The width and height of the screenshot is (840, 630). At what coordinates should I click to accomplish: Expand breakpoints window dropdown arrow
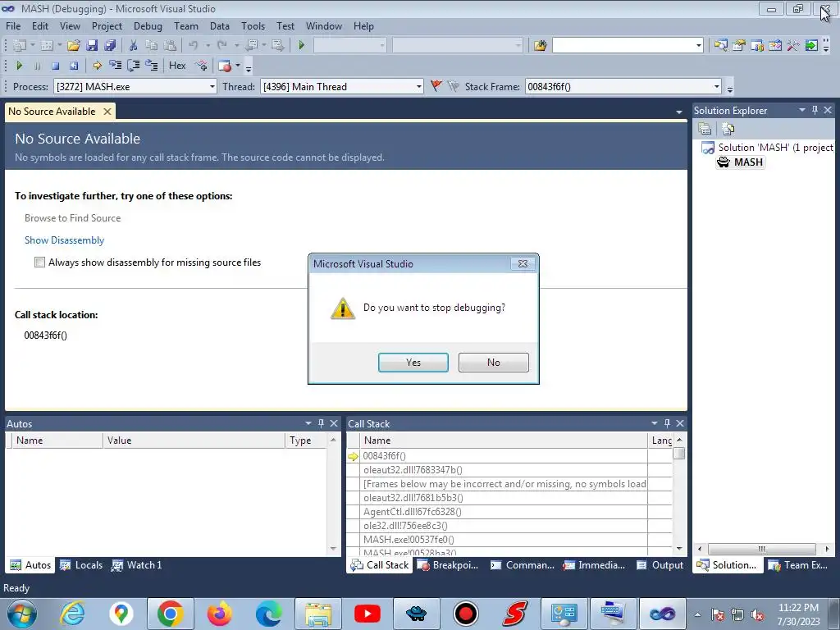[x=238, y=66]
